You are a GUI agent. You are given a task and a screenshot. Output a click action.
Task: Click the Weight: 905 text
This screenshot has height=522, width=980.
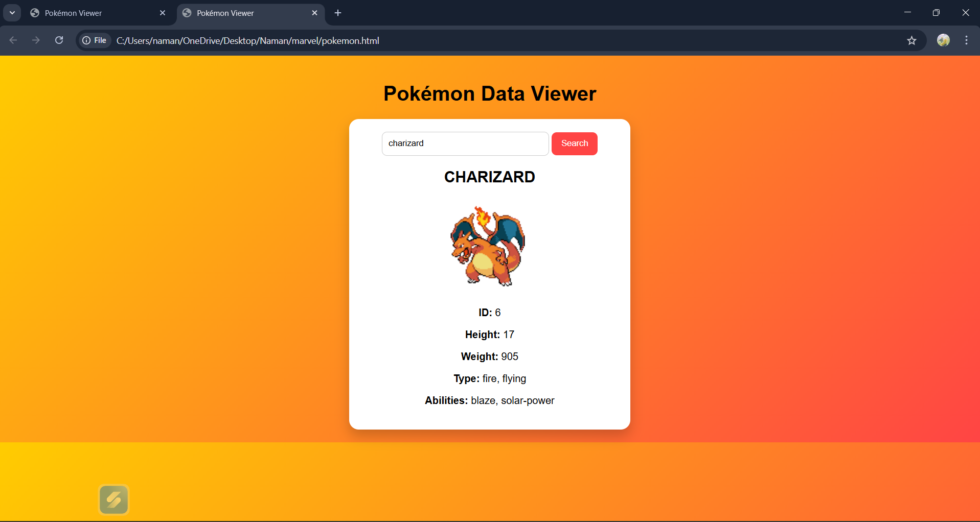[489, 357]
